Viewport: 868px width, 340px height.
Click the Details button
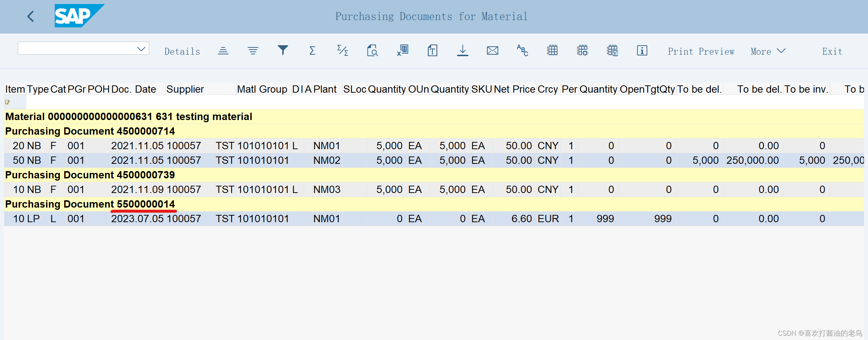point(182,51)
